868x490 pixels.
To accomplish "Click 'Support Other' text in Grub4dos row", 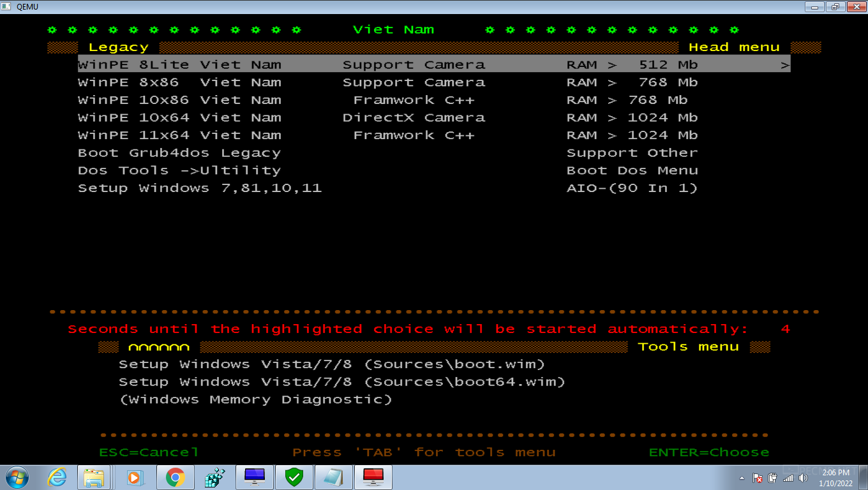I will click(x=632, y=153).
